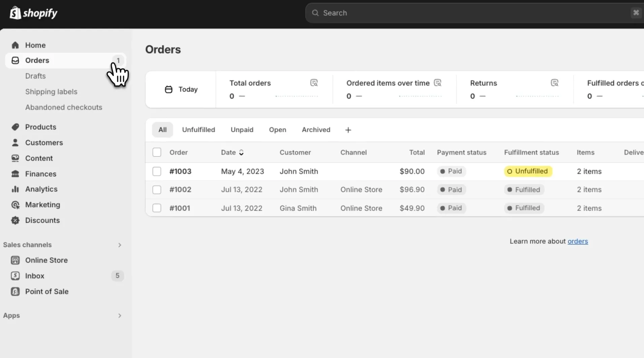This screenshot has height=358, width=644.
Task: Switch to the Open tab
Action: point(277,130)
